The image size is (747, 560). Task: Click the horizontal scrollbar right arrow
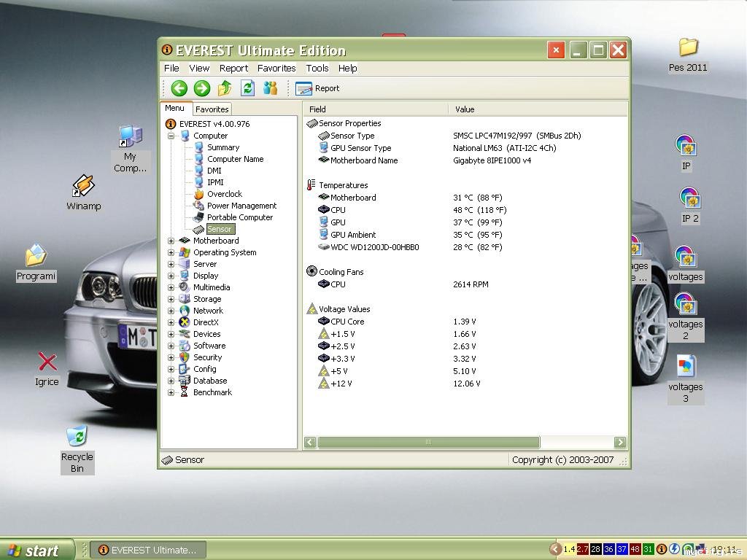(620, 442)
